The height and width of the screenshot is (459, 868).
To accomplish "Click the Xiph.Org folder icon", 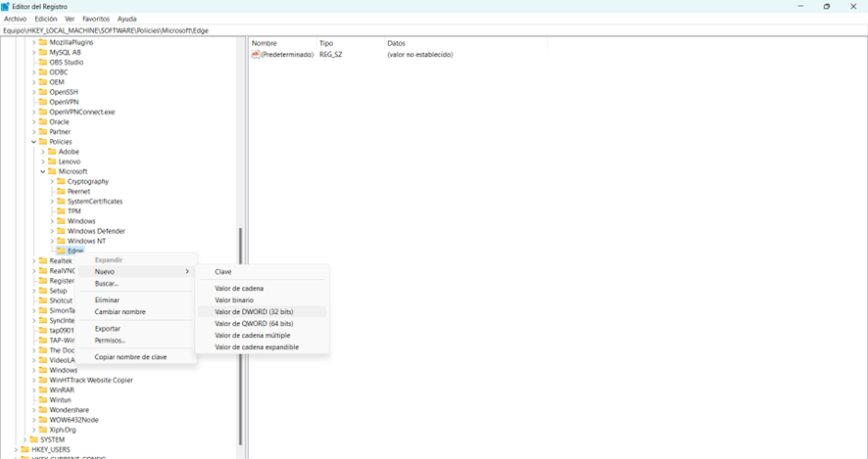I will pos(43,430).
